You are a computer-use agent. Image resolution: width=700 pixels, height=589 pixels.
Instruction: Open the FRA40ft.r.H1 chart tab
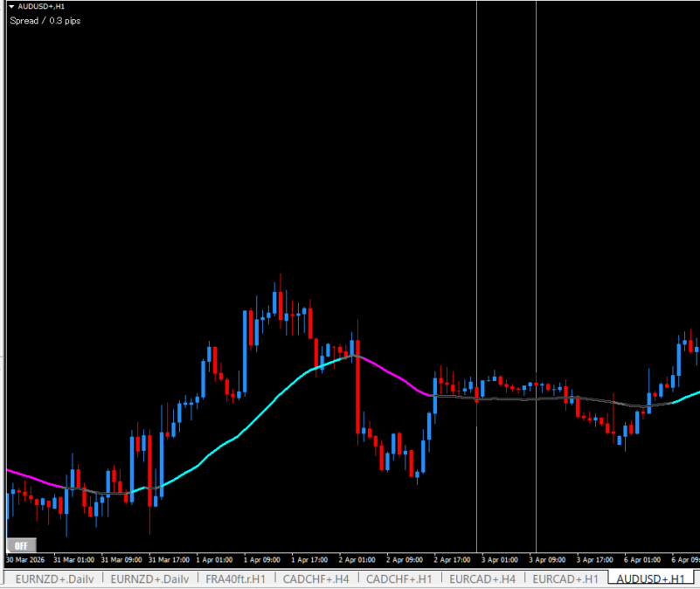click(235, 579)
